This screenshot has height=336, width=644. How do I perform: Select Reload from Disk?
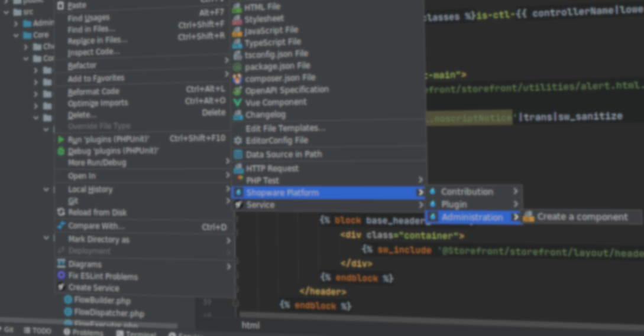coord(97,213)
